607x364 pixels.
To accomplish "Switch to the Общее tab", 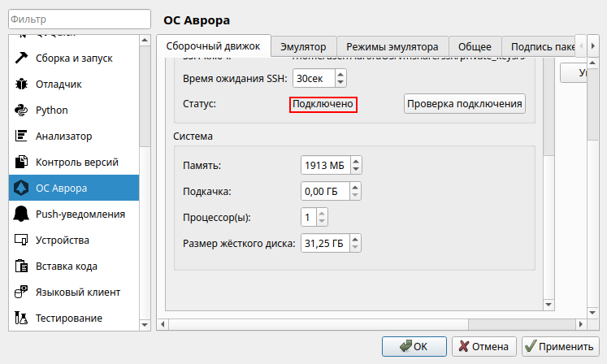I will (475, 47).
